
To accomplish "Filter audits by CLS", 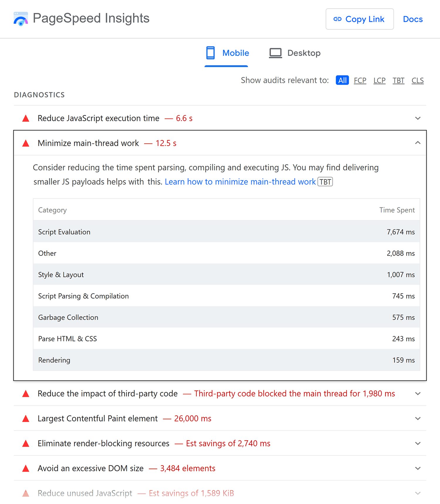I will (x=417, y=81).
